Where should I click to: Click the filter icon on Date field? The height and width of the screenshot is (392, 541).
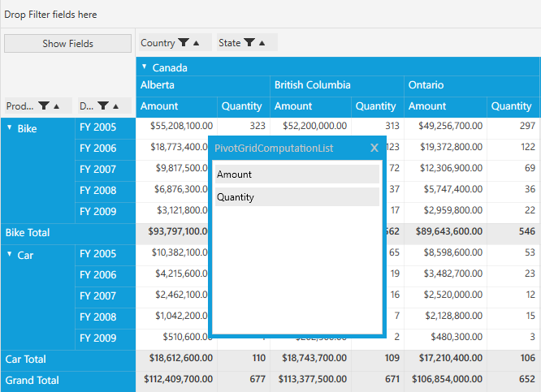[x=103, y=106]
